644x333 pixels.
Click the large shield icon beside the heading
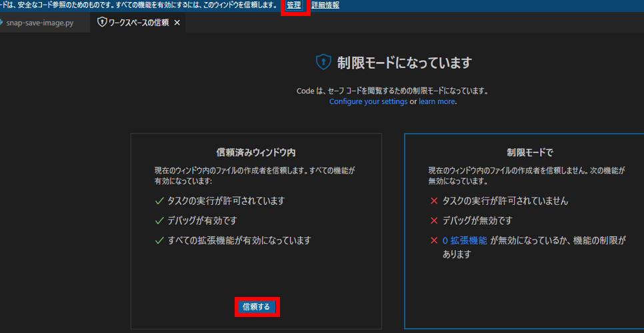coord(323,62)
